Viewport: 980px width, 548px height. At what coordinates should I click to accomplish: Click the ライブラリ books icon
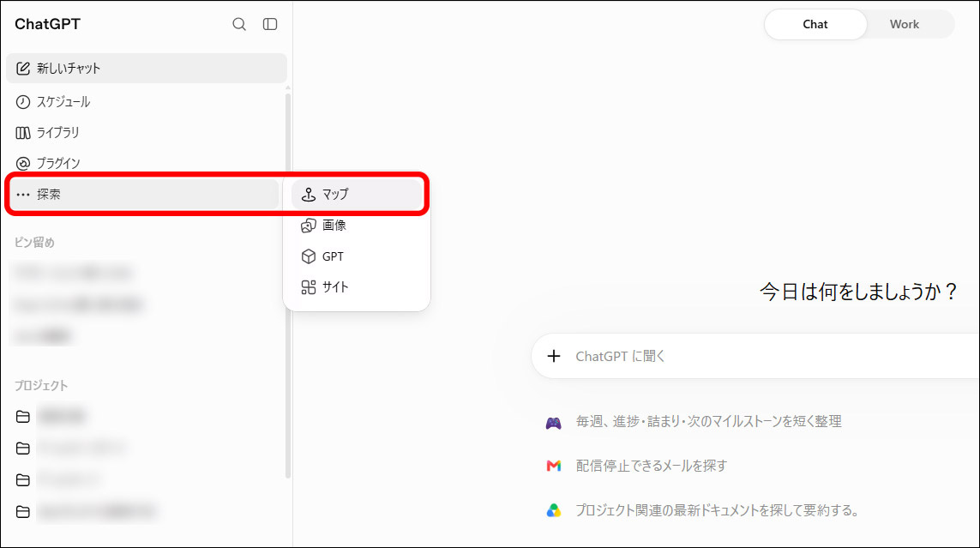[23, 132]
